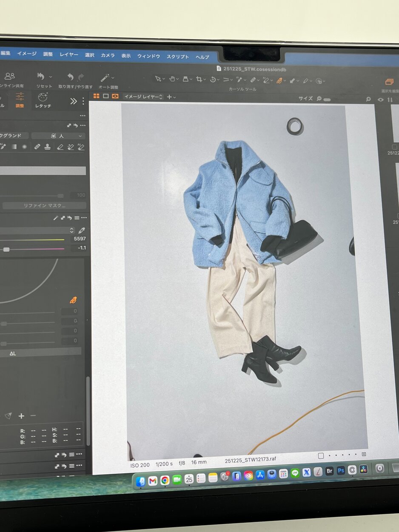Click the Undo arrow (取り消す)
Image resolution: width=399 pixels, height=532 pixels.
click(70, 77)
